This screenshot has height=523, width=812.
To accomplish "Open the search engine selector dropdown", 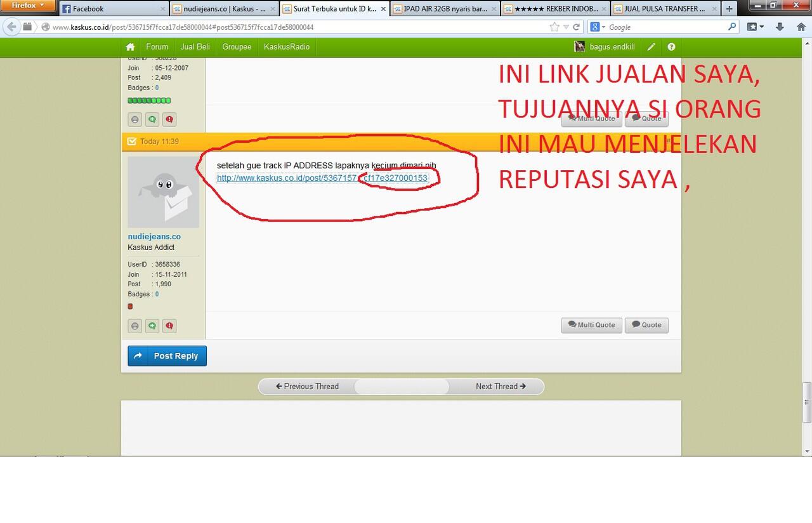I will 598,27.
